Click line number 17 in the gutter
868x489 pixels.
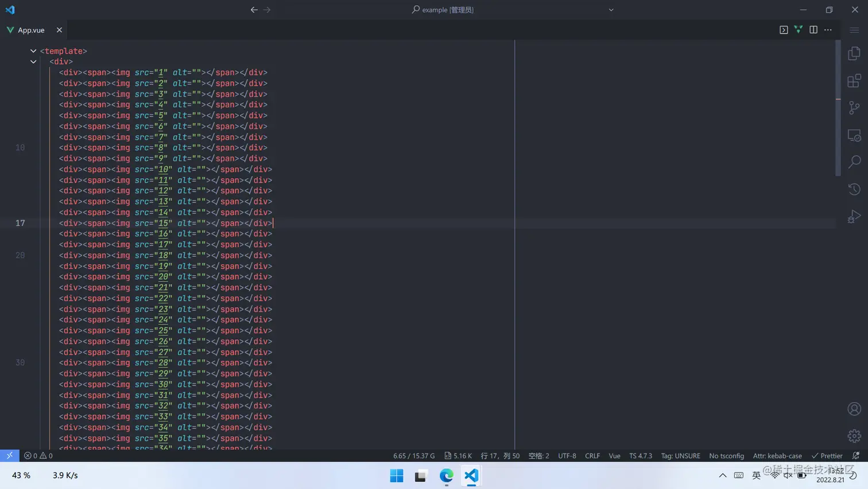pyautogui.click(x=20, y=223)
